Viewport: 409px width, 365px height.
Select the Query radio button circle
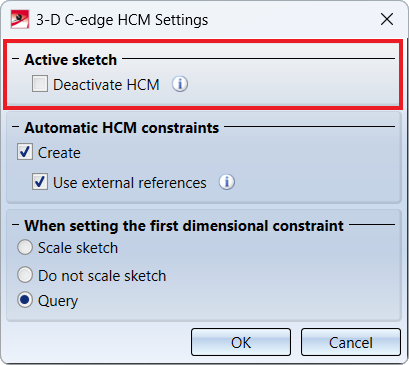click(x=25, y=300)
